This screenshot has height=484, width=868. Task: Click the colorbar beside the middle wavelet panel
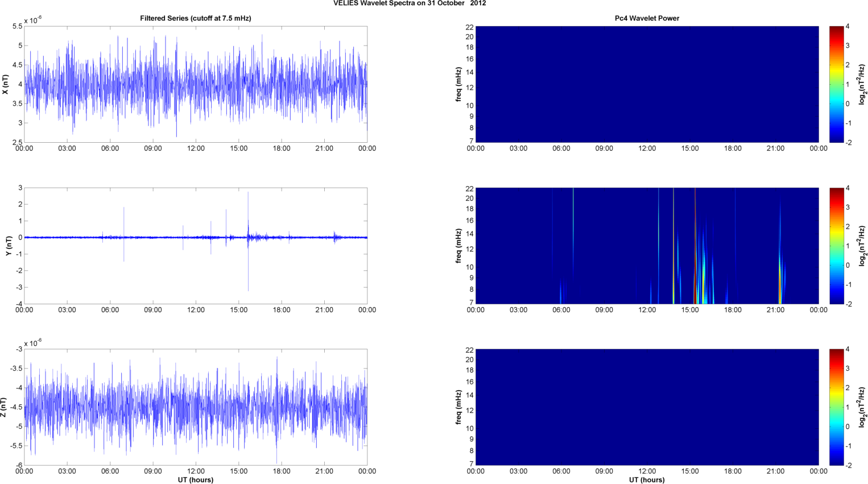click(x=836, y=246)
